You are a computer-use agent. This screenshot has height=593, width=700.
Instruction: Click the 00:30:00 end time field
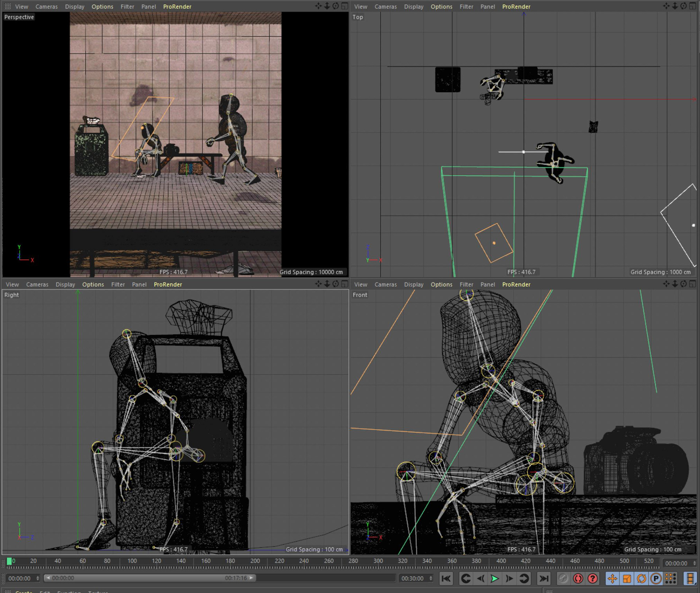(413, 578)
